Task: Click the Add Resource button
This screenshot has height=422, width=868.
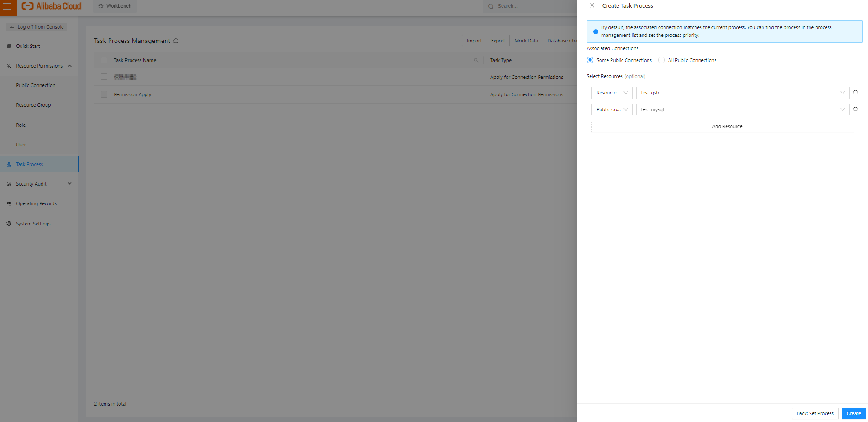Action: point(723,126)
